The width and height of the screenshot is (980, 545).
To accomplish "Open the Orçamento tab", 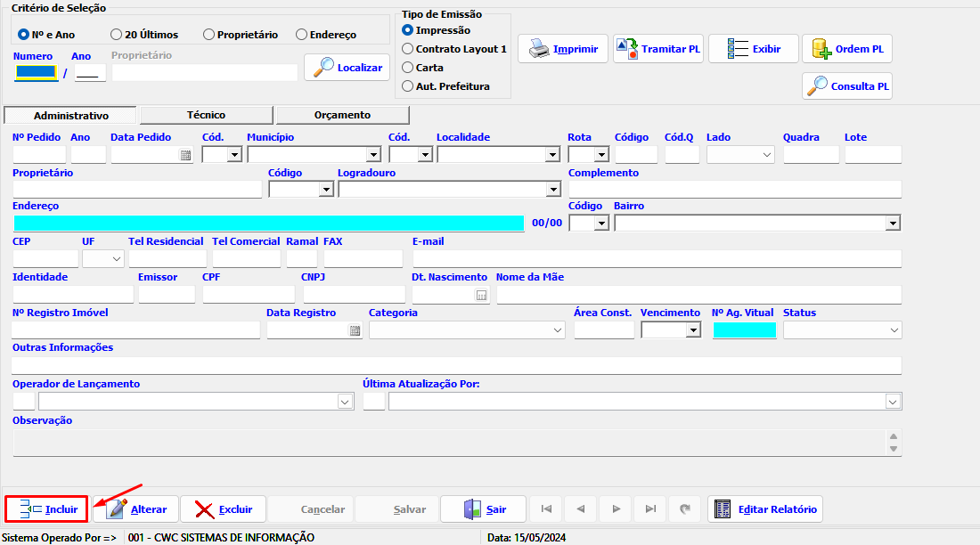I will [342, 115].
